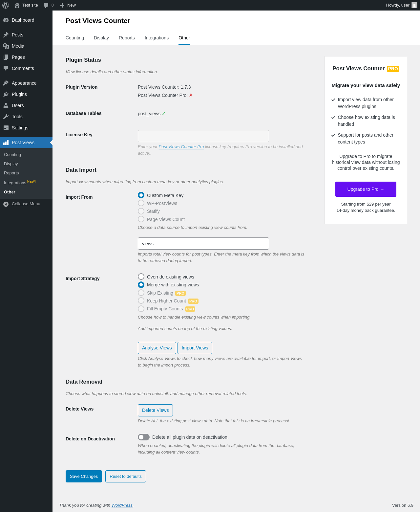Click the Appearance paintbrush icon
Image resolution: width=420 pixels, height=512 pixels.
click(6, 83)
